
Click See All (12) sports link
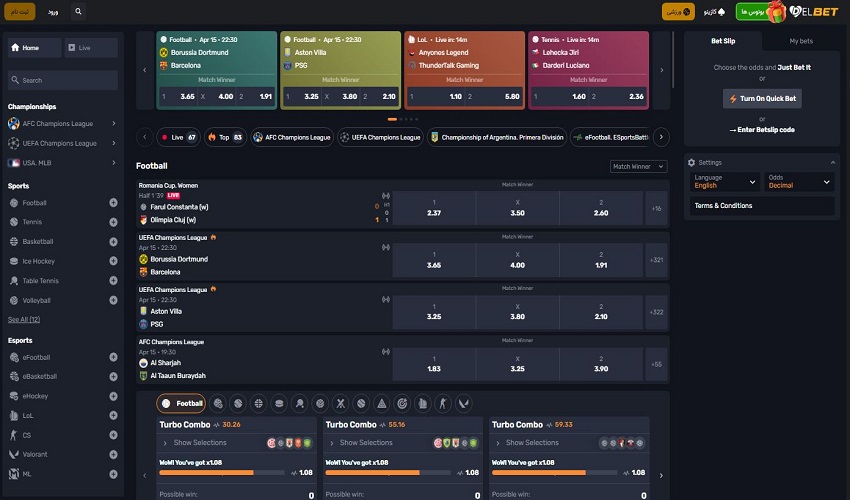[24, 319]
